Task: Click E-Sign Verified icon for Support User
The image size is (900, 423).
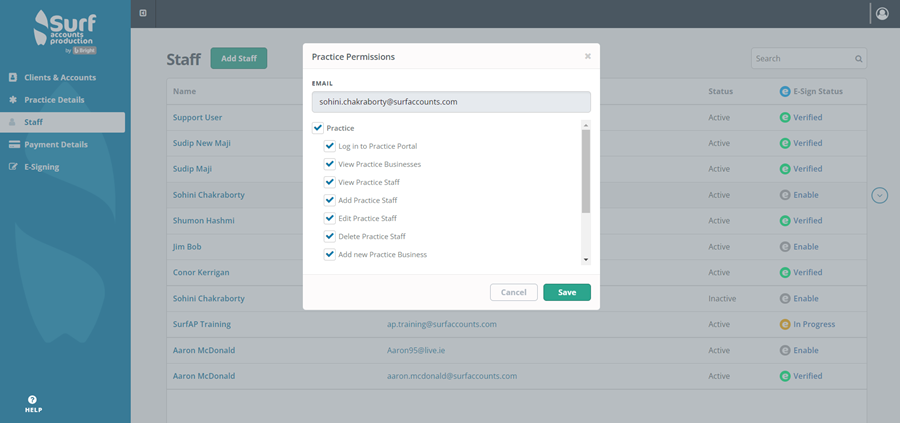Action: click(x=785, y=118)
